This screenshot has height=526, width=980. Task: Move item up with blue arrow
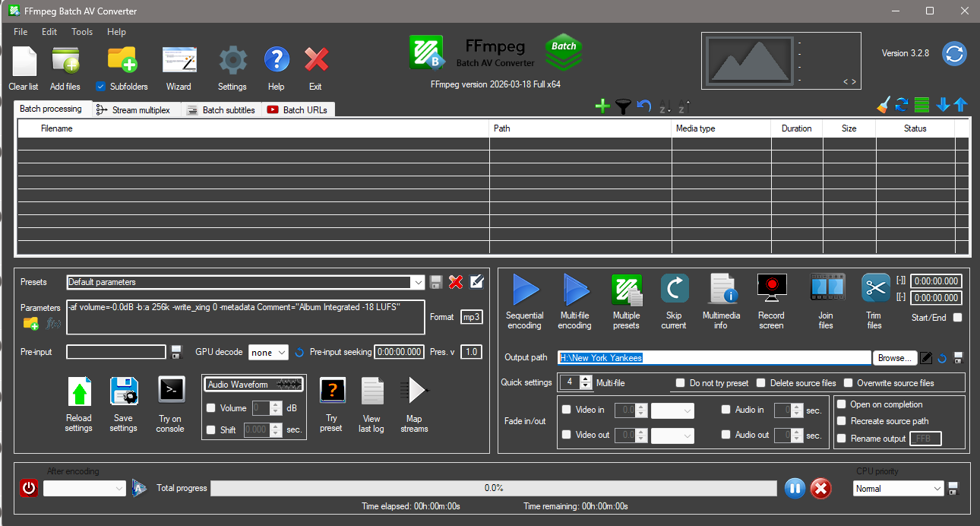click(960, 105)
